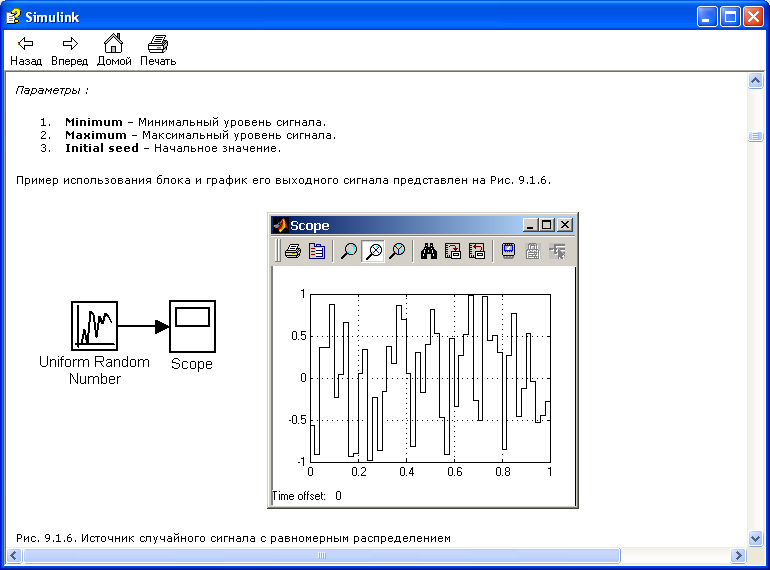Image resolution: width=770 pixels, height=570 pixels.
Task: Click the Simulink help icon in title bar
Action: [13, 17]
